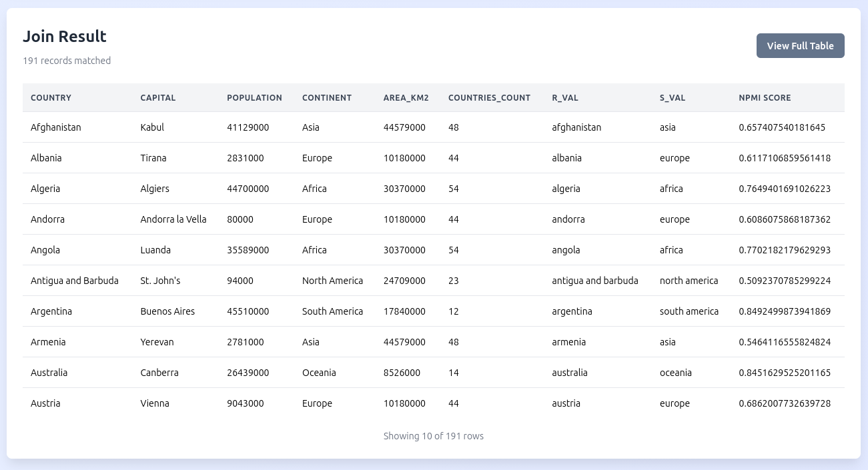
Task: Click the Canberra capital cell
Action: [159, 373]
